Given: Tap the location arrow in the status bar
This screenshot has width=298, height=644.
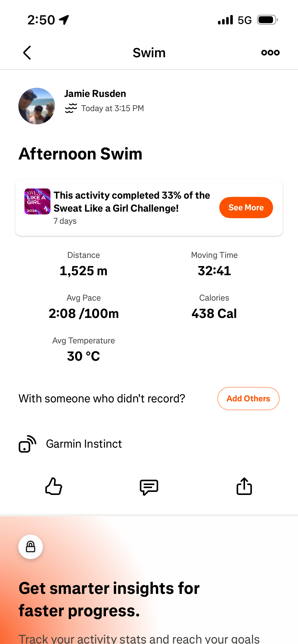Looking at the screenshot, I should [64, 20].
